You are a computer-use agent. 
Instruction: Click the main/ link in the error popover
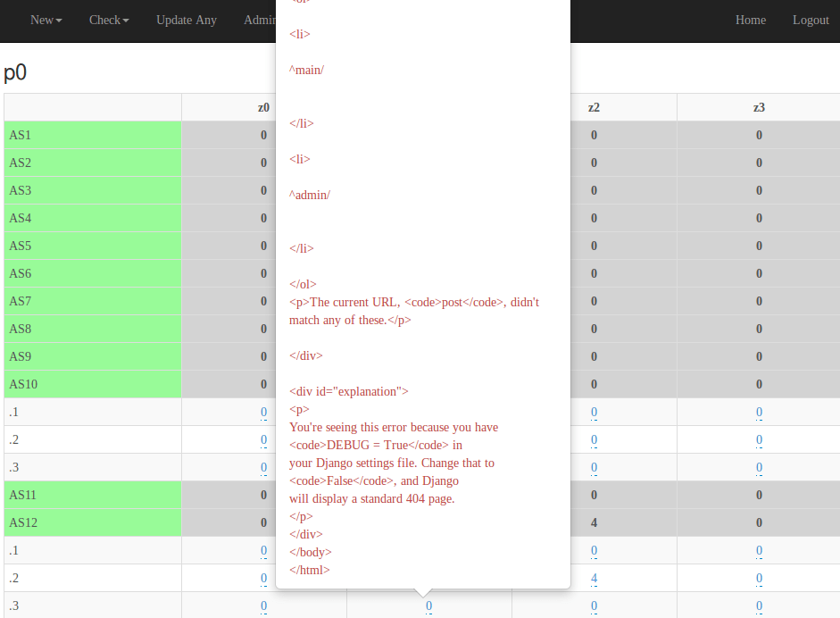pyautogui.click(x=306, y=70)
